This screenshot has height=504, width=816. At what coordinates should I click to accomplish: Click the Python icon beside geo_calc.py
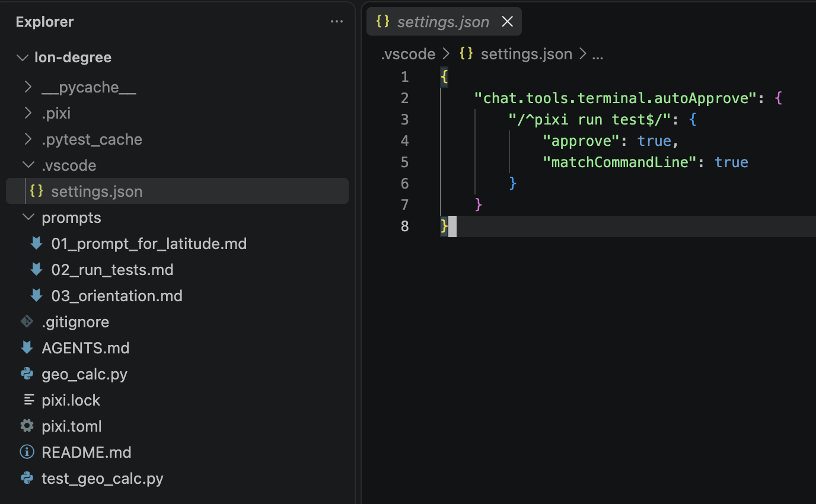pos(27,374)
